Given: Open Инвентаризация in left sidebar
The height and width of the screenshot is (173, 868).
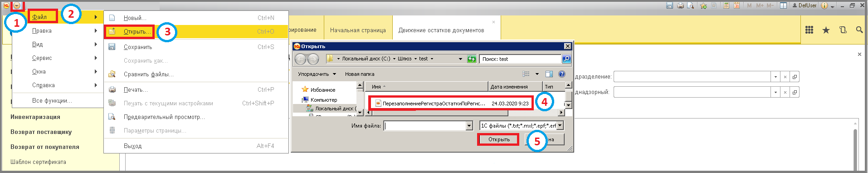Looking at the screenshot, I should pyautogui.click(x=35, y=117).
